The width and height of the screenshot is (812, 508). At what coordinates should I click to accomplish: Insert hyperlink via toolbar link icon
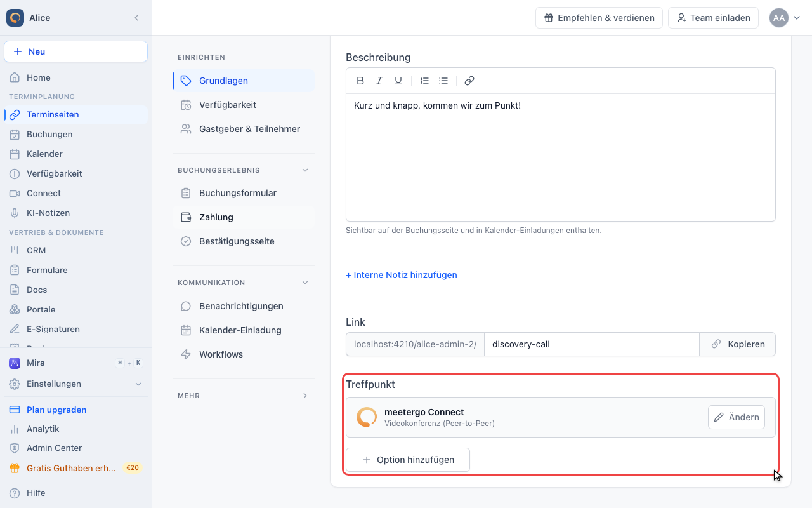[469, 81]
